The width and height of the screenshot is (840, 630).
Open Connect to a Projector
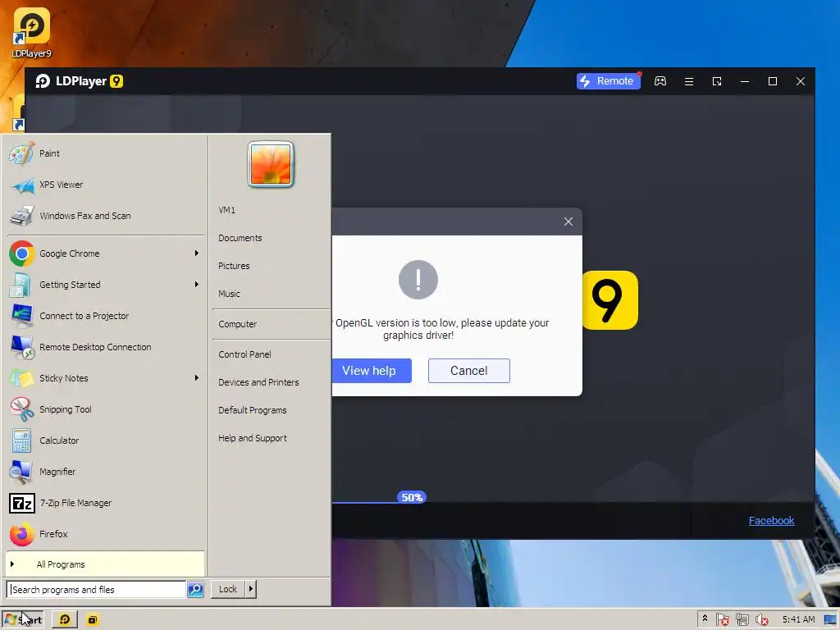[x=106, y=316]
